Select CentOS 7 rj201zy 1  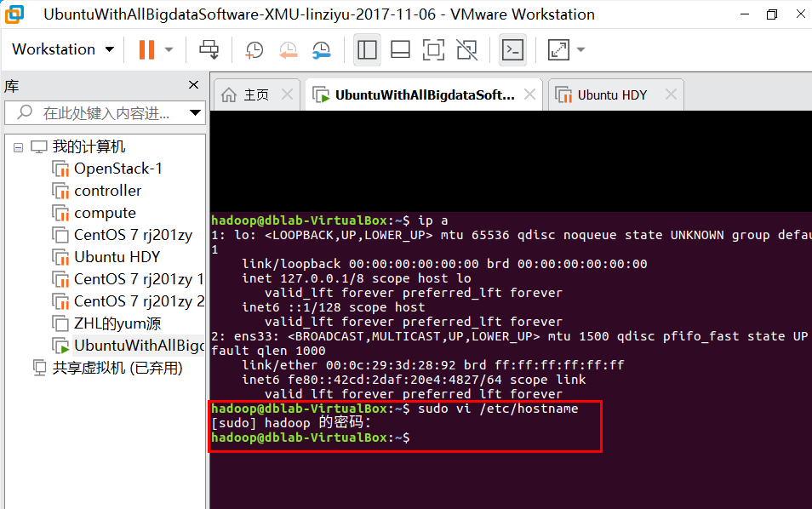pyautogui.click(x=138, y=279)
